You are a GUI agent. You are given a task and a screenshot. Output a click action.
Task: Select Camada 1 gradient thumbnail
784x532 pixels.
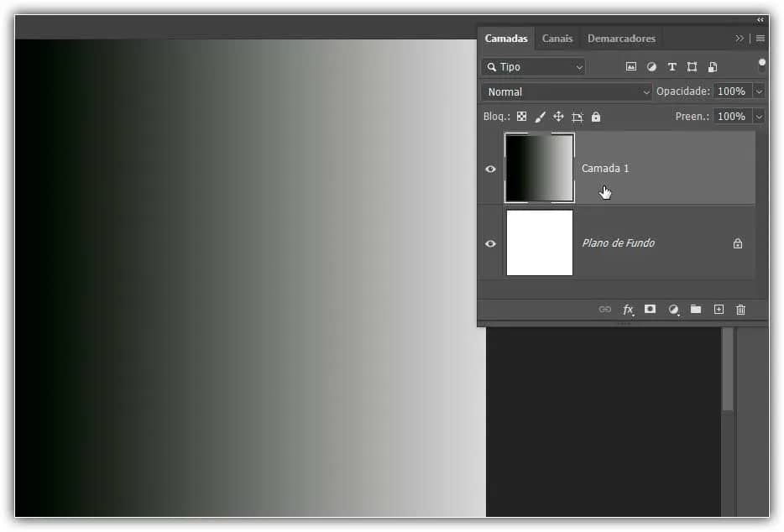click(540, 168)
